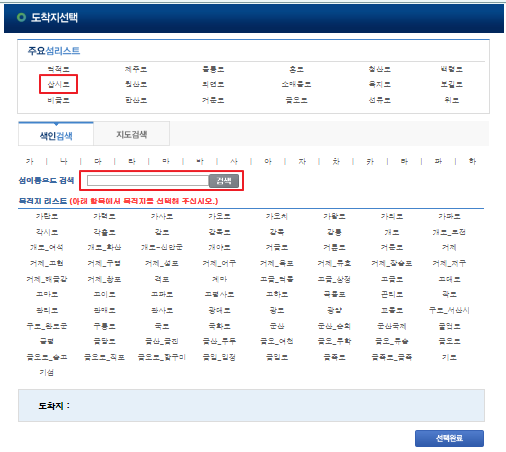Select 기섬 as the destination

pos(47,372)
